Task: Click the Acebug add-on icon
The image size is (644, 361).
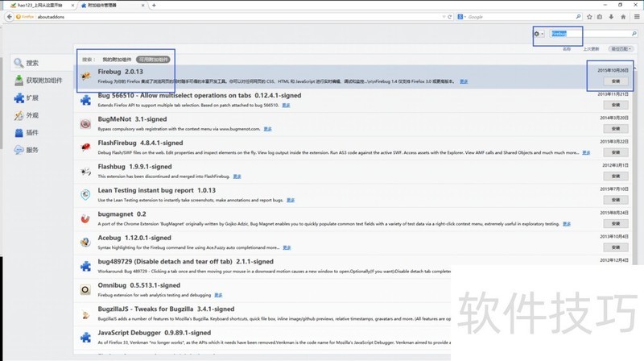Action: click(85, 243)
